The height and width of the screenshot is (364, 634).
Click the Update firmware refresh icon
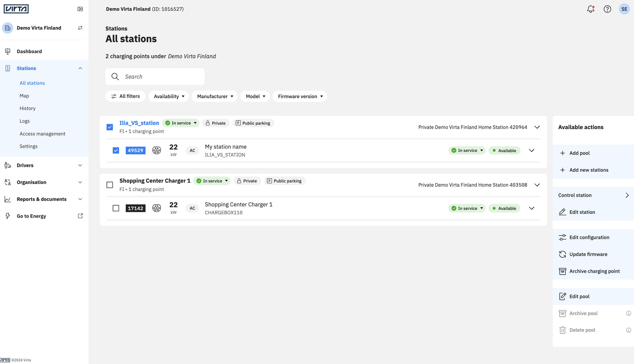(x=562, y=254)
